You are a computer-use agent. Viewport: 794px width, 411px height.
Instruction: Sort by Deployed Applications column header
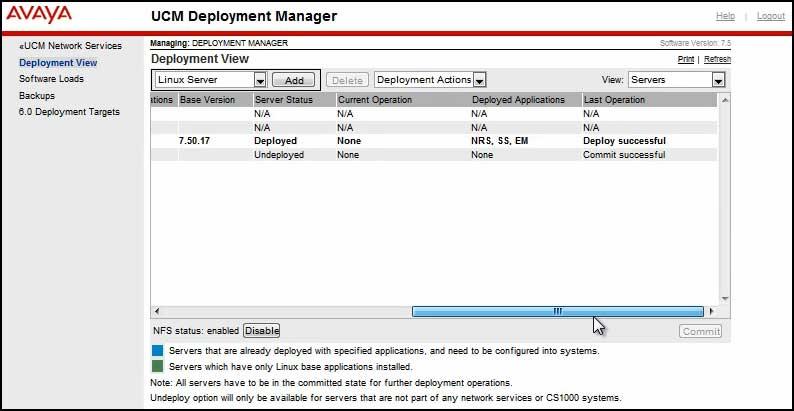(x=518, y=100)
